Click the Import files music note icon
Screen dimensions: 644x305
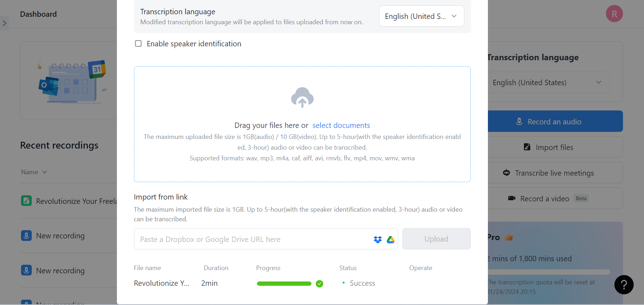[527, 147]
